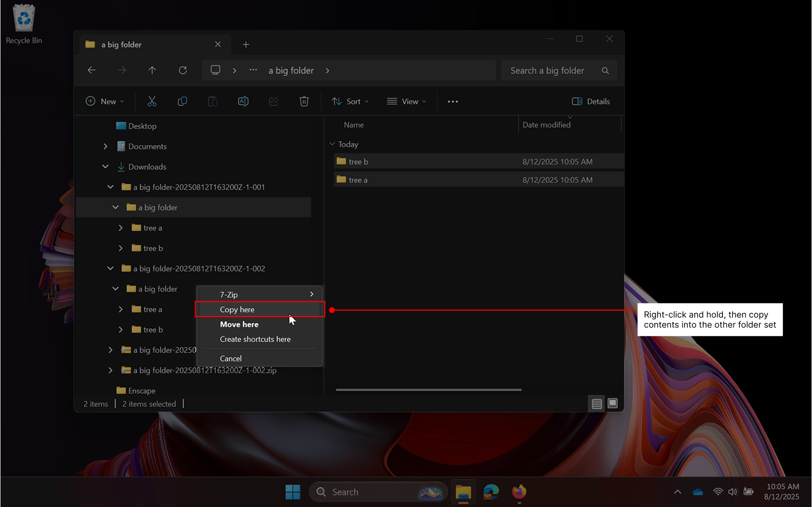The image size is (812, 507).
Task: Click the a big folder breadcrumb link
Action: coord(291,70)
